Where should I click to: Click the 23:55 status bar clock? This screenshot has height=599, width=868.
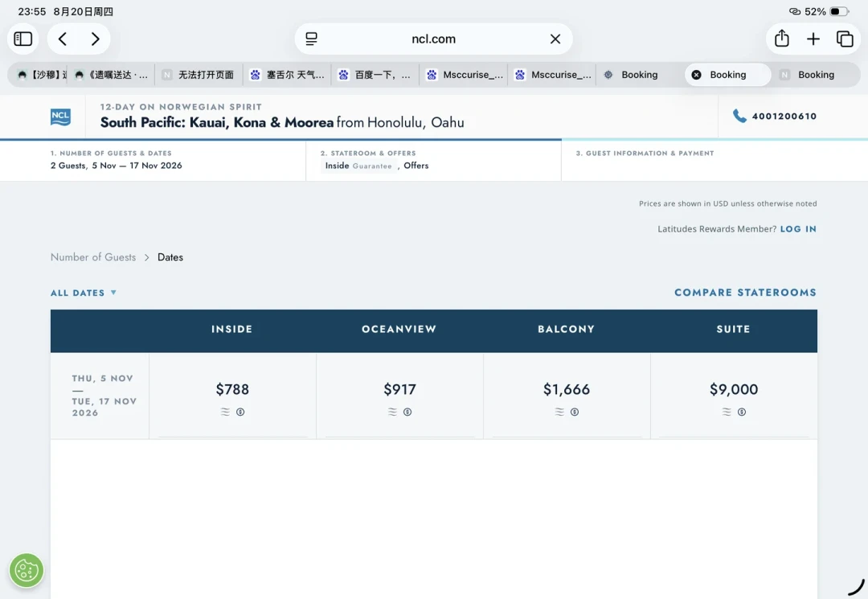point(32,11)
